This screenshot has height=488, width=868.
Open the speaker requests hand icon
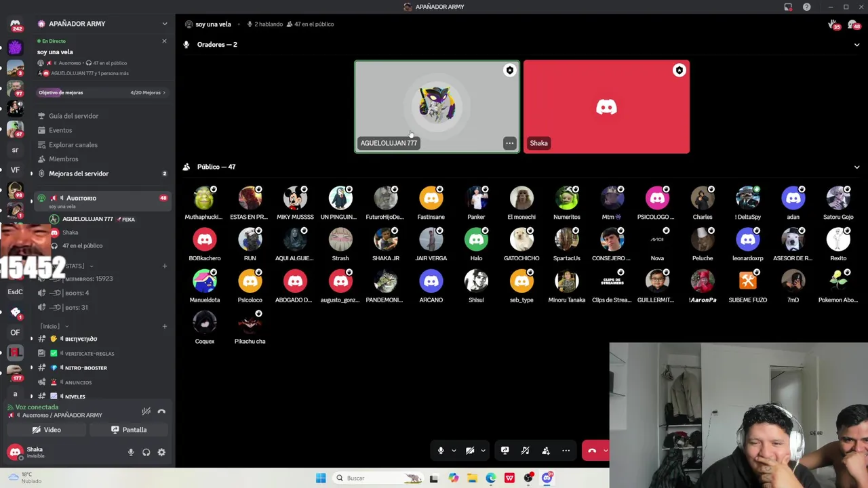[833, 24]
